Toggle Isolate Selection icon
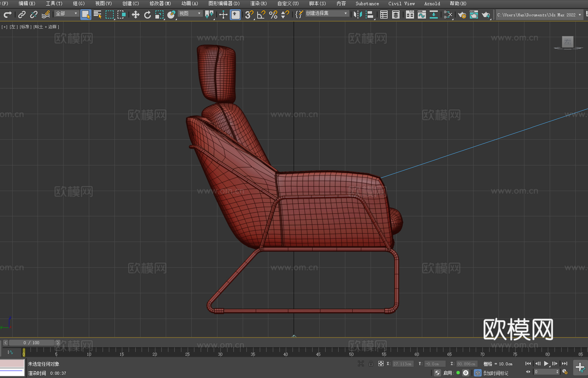Viewport: 588px width, 378px height. (361, 364)
